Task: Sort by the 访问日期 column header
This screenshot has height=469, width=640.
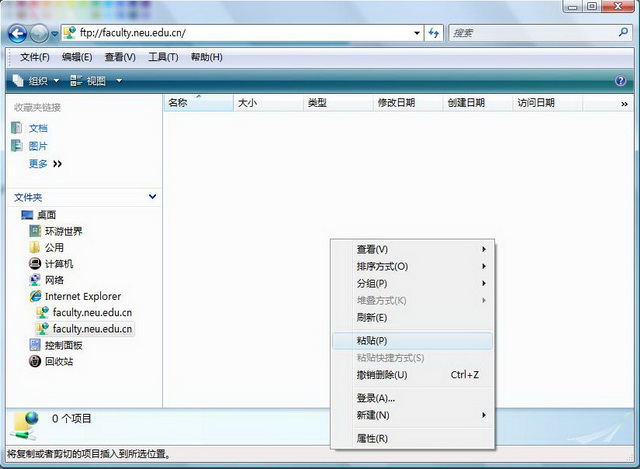Action: tap(547, 103)
